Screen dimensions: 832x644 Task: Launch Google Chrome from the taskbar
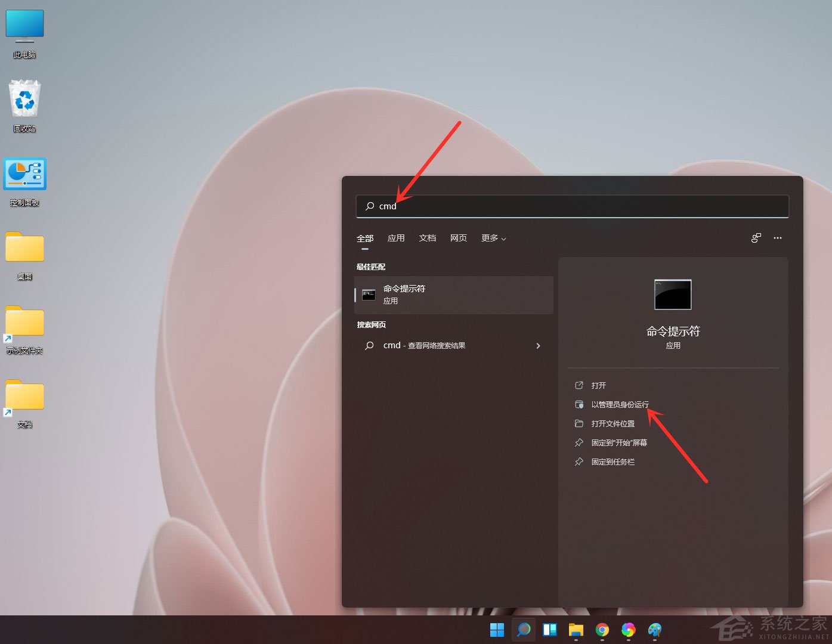[602, 630]
